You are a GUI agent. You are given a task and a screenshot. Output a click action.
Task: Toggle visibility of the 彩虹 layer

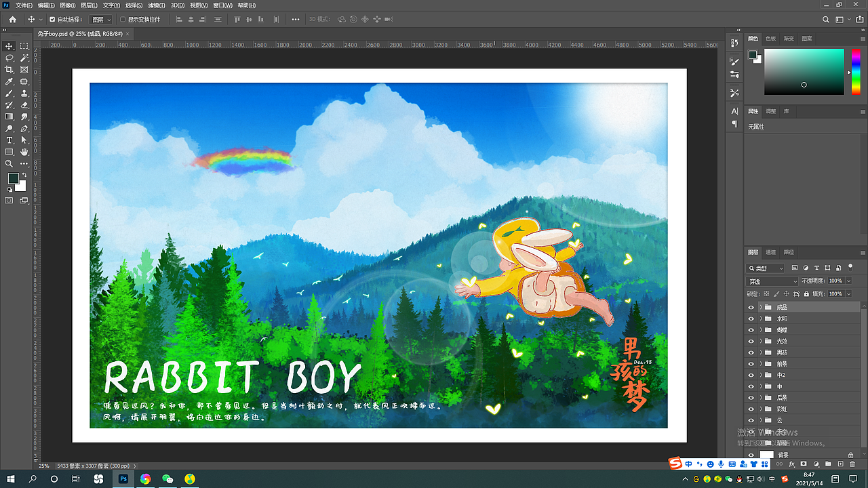pos(751,409)
